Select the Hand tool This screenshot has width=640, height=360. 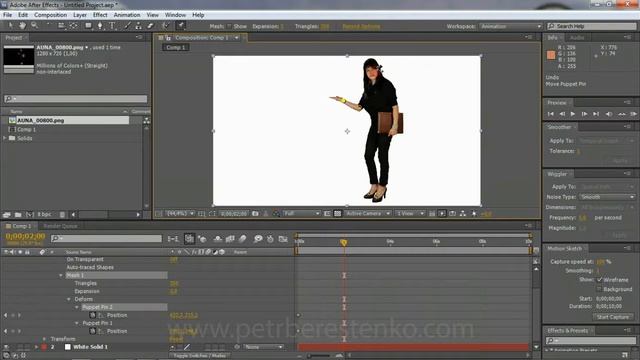click(22, 26)
